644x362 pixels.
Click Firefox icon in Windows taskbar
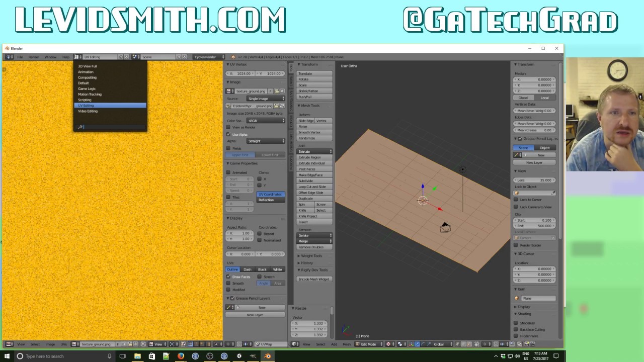click(181, 356)
